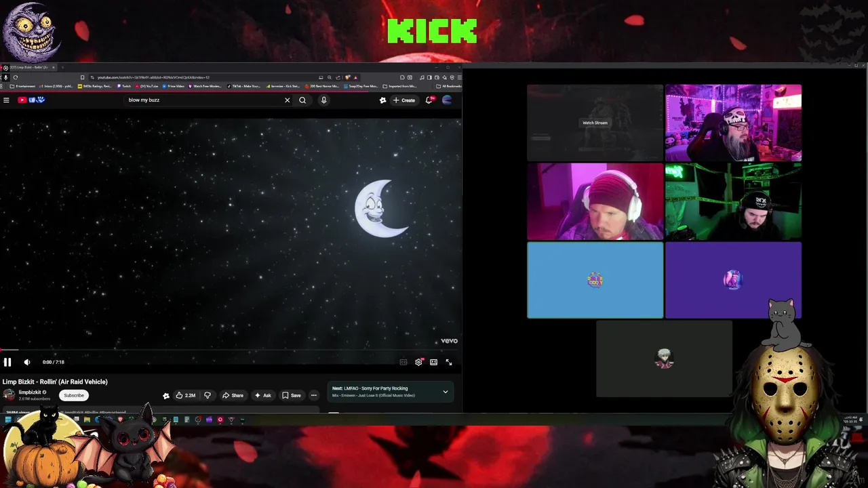Open the Windows Start button
Viewport: 868px width, 488px height.
8,420
